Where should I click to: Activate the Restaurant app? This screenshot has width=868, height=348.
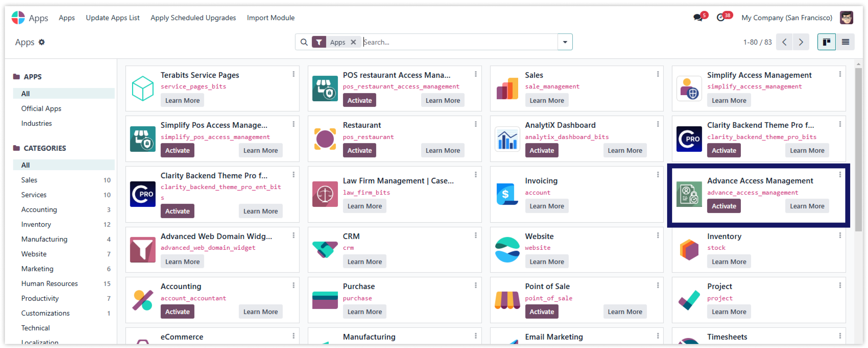pyautogui.click(x=359, y=150)
